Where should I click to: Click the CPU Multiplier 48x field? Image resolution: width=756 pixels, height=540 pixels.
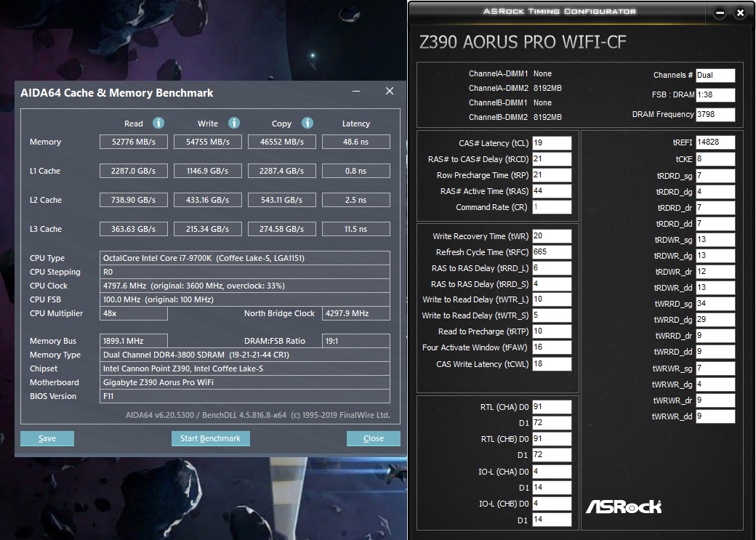click(134, 313)
